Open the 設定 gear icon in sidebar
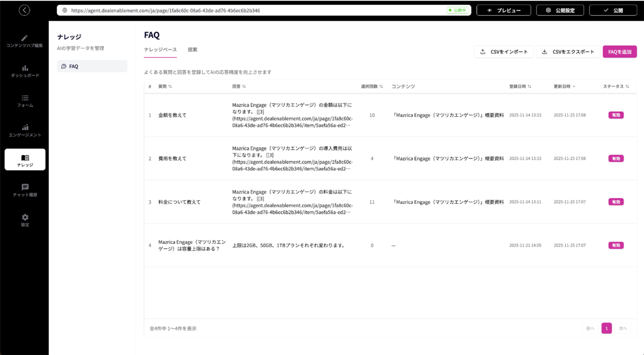The image size is (644, 355). 25,217
